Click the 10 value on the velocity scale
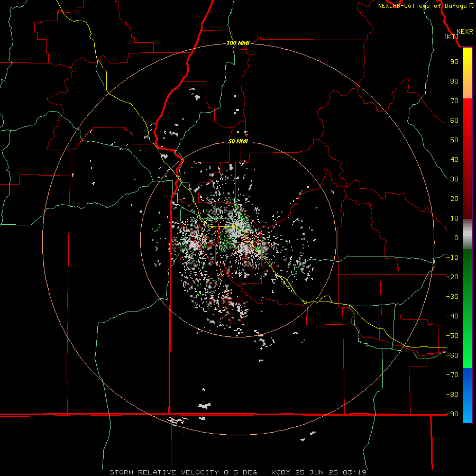476x476 pixels. (x=454, y=218)
